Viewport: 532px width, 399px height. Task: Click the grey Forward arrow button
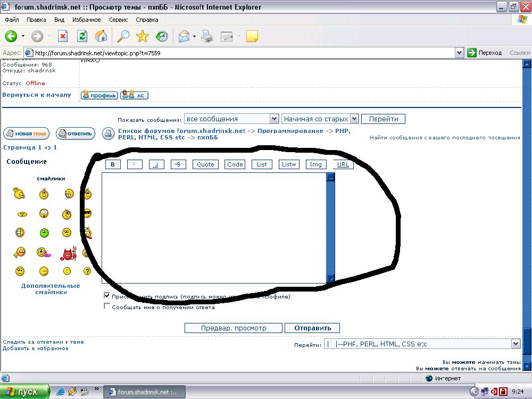click(37, 36)
